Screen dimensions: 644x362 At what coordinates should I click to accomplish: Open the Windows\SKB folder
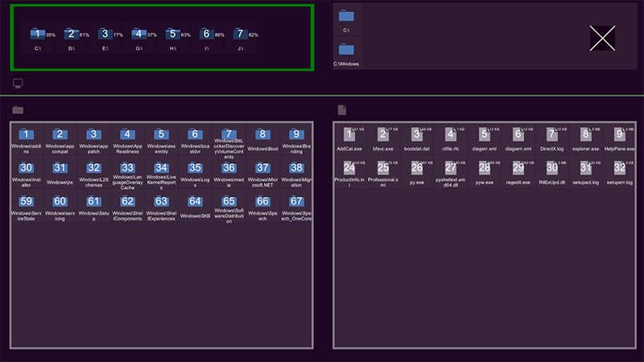(195, 202)
